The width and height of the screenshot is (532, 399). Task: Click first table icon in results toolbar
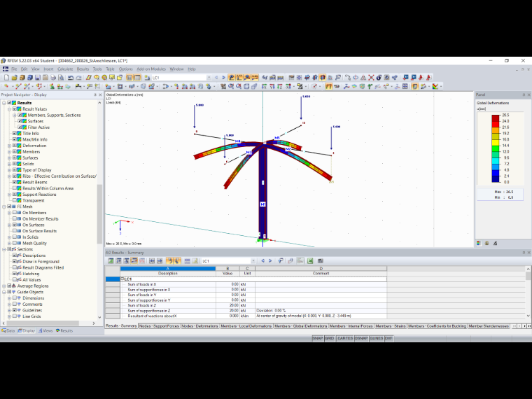click(111, 261)
